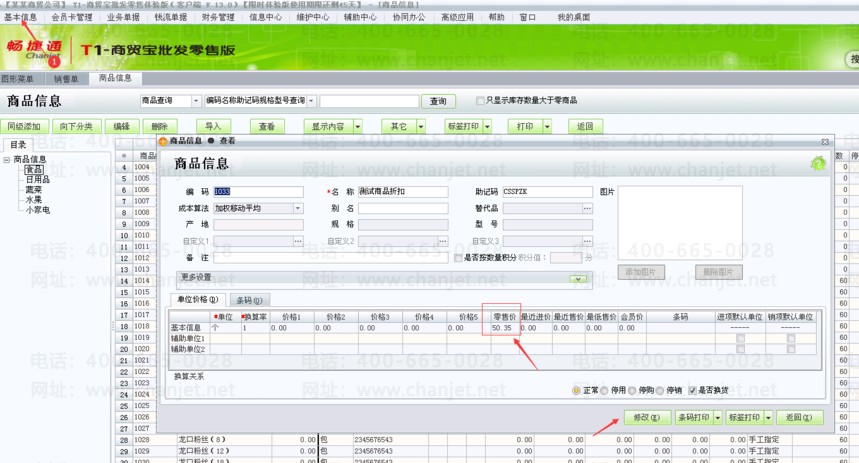Select the 单位价格 tab
The image size is (859, 463).
pyautogui.click(x=198, y=300)
